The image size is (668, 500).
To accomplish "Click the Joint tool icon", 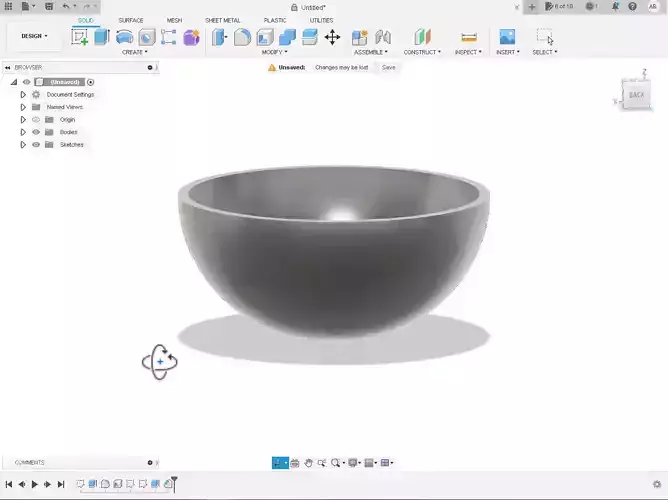I will pos(383,37).
